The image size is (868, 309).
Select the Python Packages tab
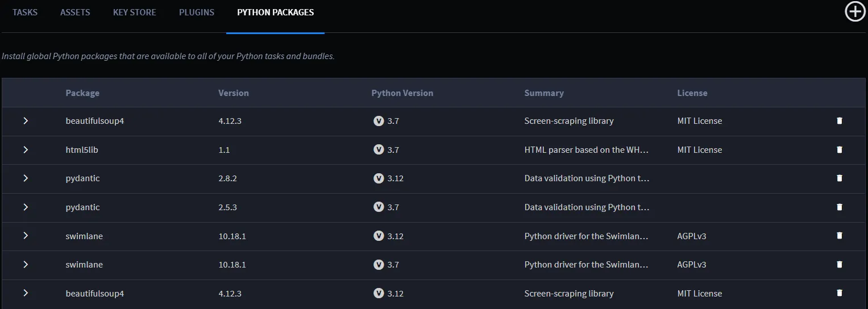coord(275,12)
